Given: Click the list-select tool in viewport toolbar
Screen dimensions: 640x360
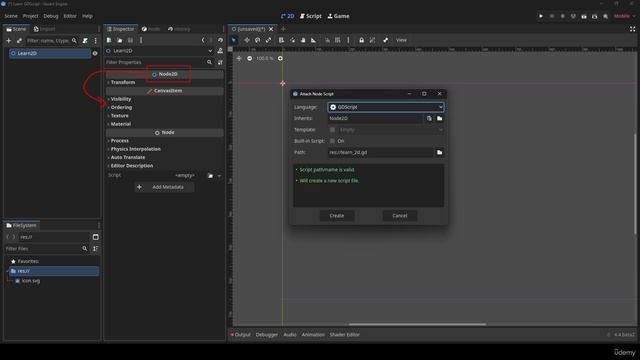Looking at the screenshot, I should pyautogui.click(x=281, y=40).
